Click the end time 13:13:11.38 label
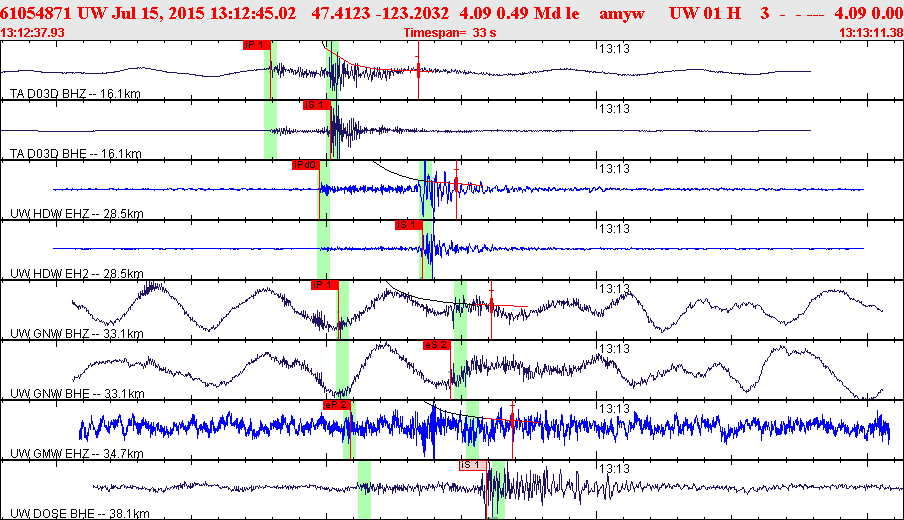 tap(871, 33)
